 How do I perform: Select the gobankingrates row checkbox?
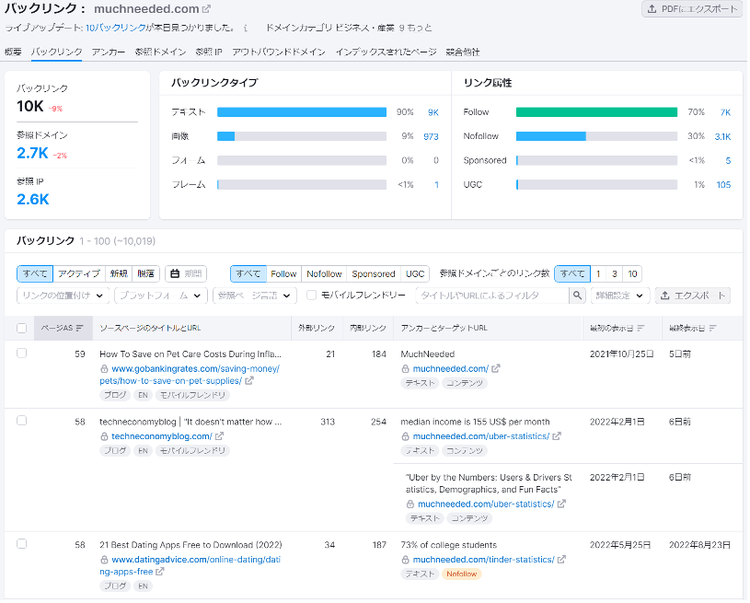(x=22, y=354)
